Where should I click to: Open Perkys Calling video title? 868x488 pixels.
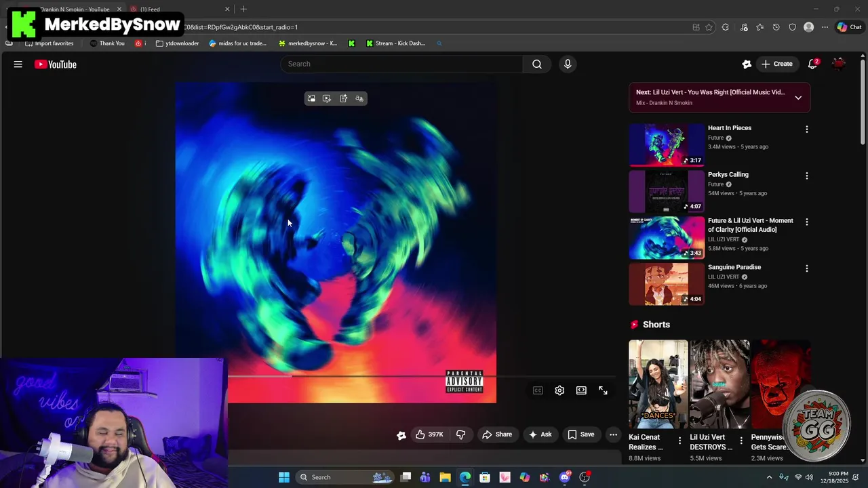click(728, 174)
